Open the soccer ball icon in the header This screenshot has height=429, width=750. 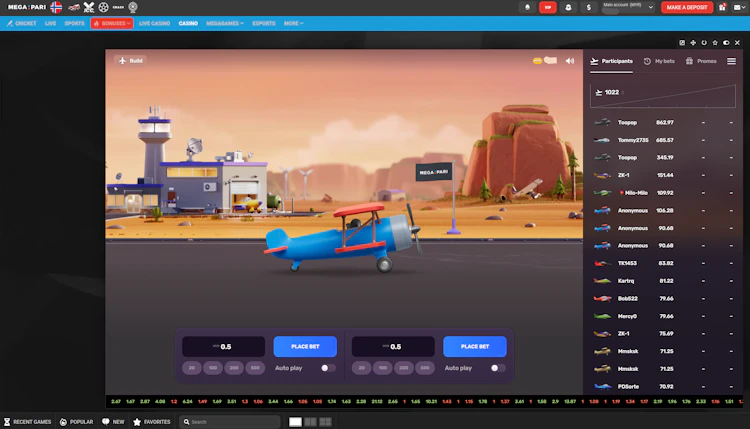(103, 7)
